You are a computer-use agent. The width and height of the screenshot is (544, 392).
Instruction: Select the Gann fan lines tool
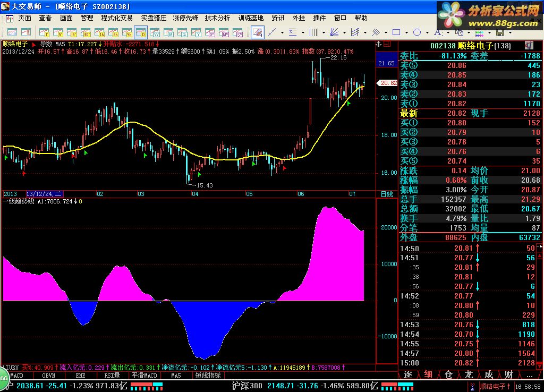click(x=335, y=32)
